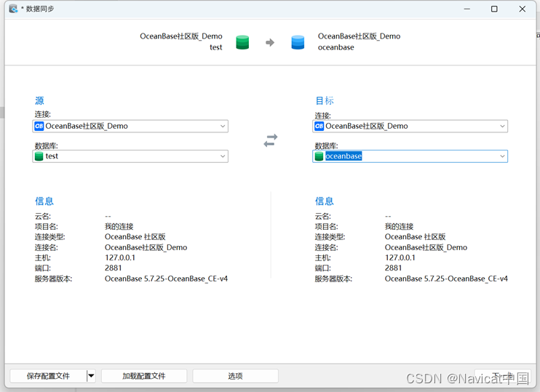Click the gray arrow between header databases
Image resolution: width=540 pixels, height=392 pixels.
pyautogui.click(x=270, y=42)
